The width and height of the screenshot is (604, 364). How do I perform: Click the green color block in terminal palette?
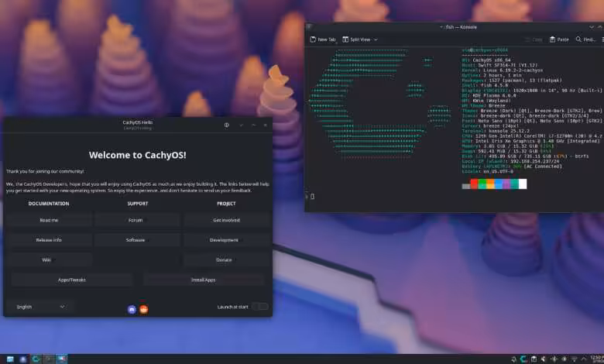coord(482,184)
